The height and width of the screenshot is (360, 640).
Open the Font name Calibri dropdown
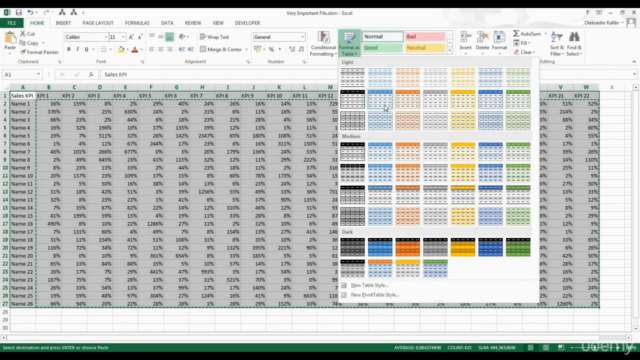pos(106,37)
